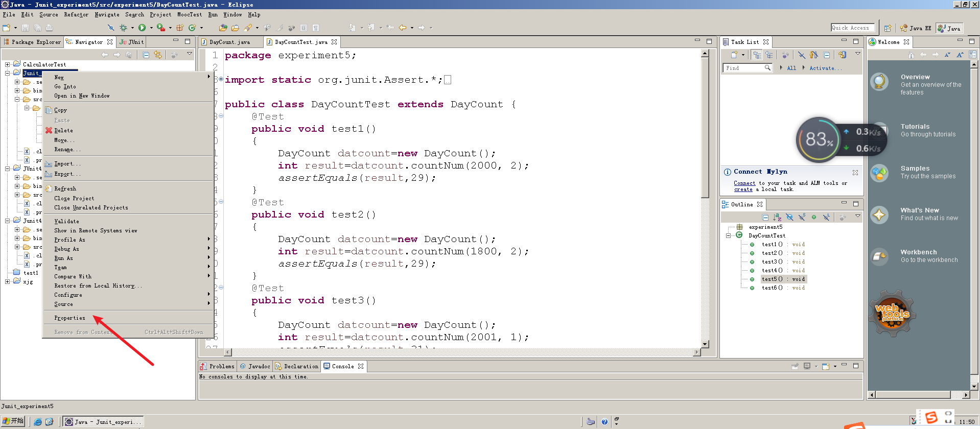This screenshot has height=429, width=980.
Task: Expand the xjg project in the Navigator
Action: [x=8, y=281]
